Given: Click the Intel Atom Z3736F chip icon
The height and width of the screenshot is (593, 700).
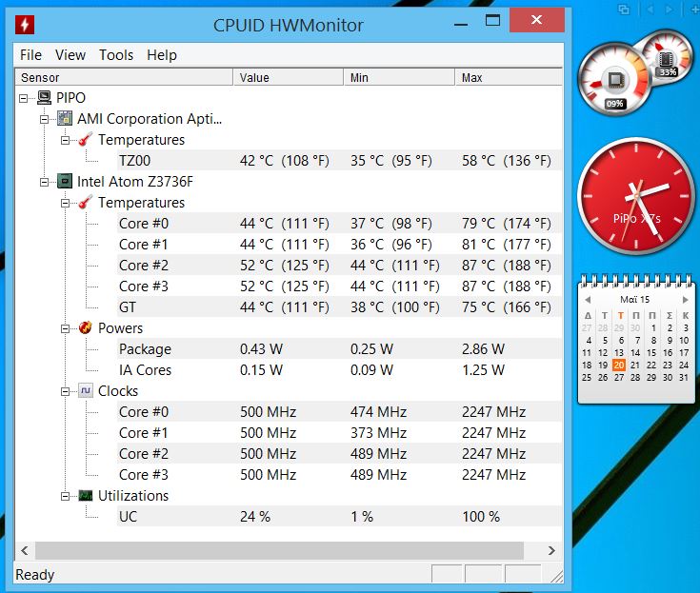Looking at the screenshot, I should 65,181.
